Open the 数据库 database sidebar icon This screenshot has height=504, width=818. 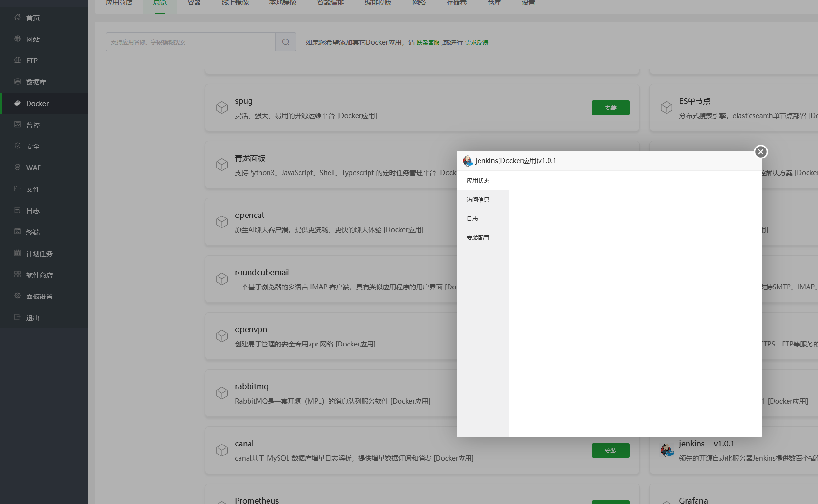(x=18, y=82)
